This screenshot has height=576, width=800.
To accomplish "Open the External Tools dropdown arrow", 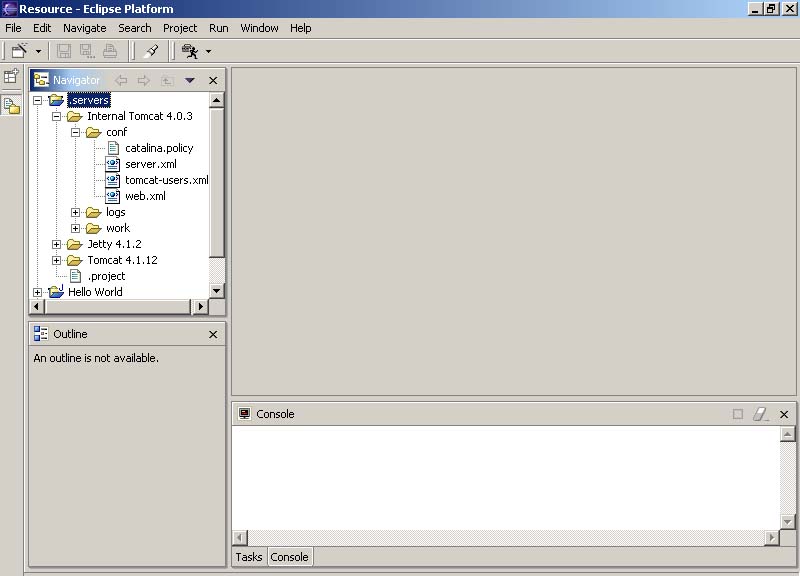I will click(x=208, y=52).
